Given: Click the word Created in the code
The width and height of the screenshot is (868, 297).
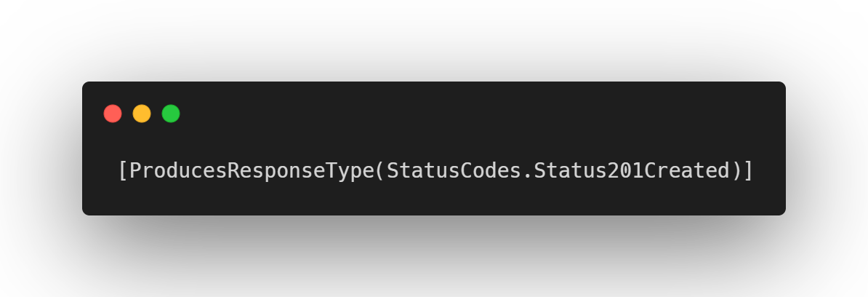Looking at the screenshot, I should point(687,170).
